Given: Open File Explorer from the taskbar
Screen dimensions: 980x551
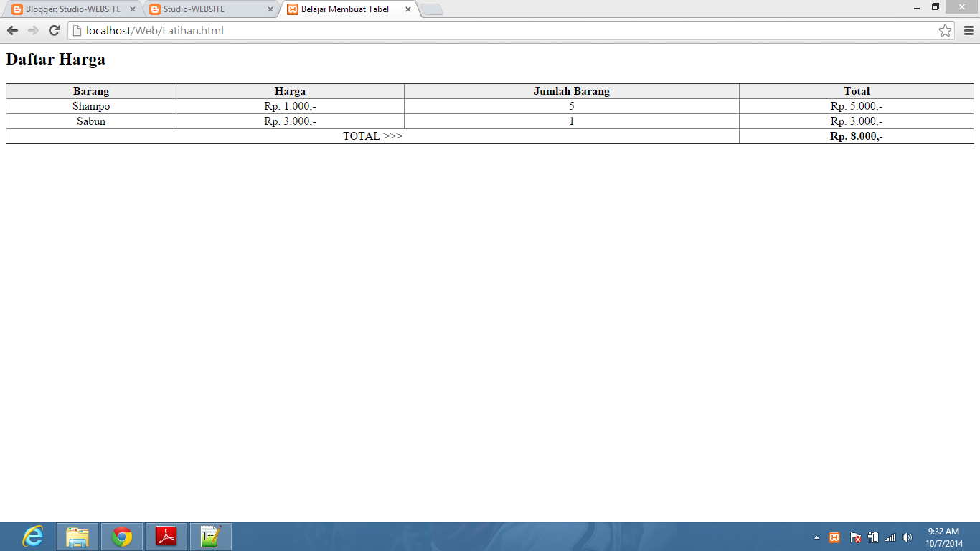Looking at the screenshot, I should [x=77, y=536].
